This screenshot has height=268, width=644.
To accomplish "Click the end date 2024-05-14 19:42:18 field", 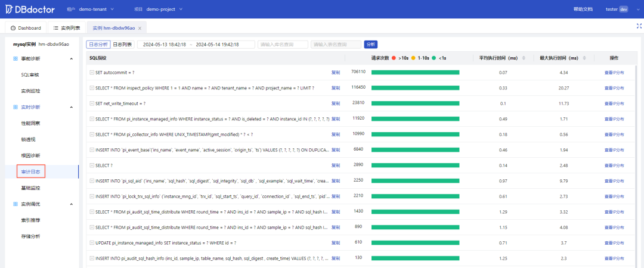I will tap(217, 44).
